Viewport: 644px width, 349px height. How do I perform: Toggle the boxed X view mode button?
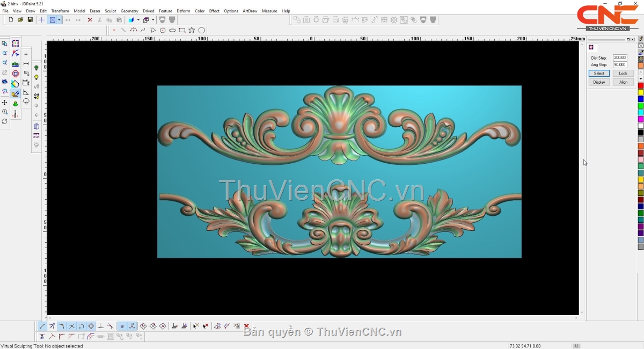tap(53, 20)
